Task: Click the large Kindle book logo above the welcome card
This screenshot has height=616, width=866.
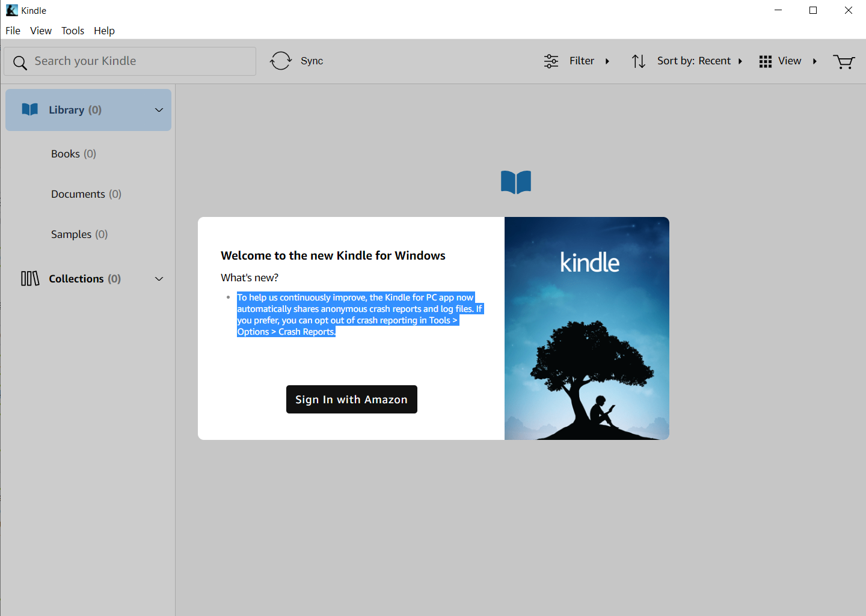Action: 515,182
